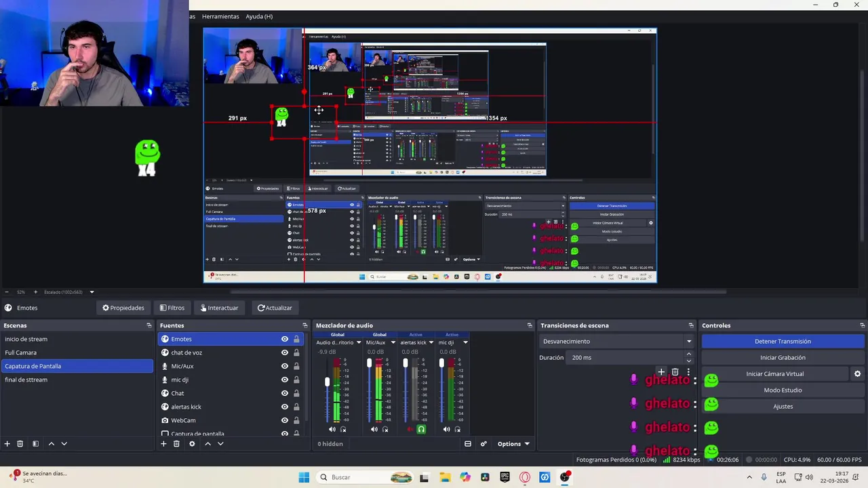
Task: Hide the chat de voz source
Action: tap(285, 352)
